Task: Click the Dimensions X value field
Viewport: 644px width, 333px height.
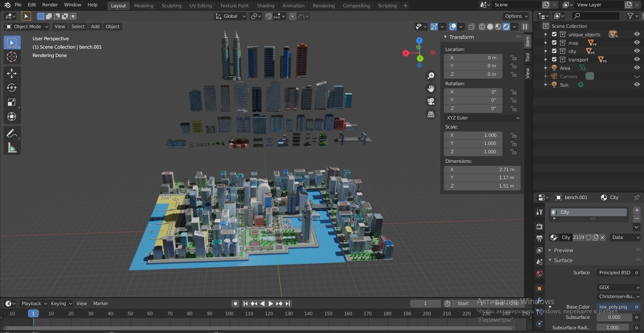Action: 482,170
